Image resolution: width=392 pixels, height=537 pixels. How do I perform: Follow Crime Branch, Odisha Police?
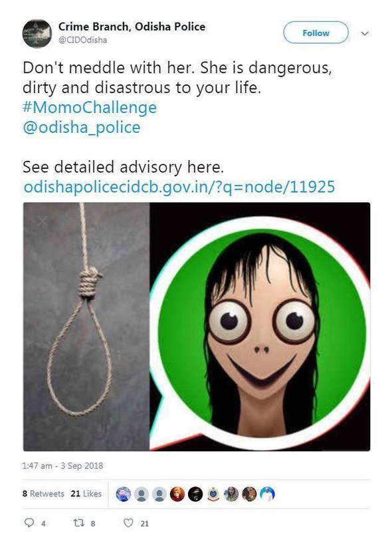[x=316, y=33]
